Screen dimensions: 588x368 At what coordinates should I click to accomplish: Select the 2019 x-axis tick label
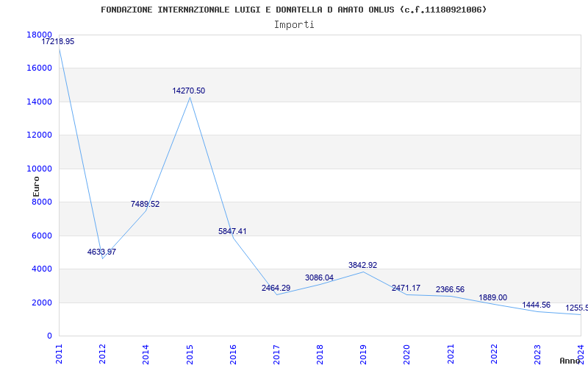(363, 353)
